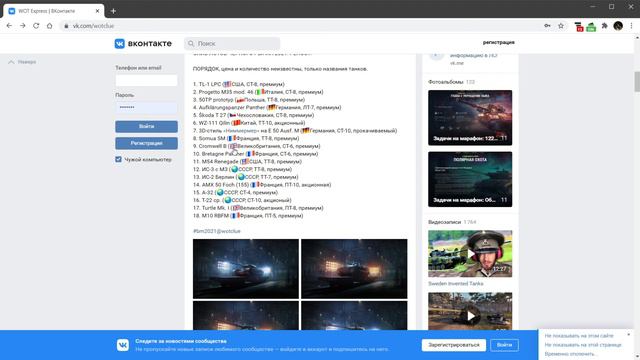Click Войти button in bottom banner
The width and height of the screenshot is (640, 360).
(x=504, y=345)
